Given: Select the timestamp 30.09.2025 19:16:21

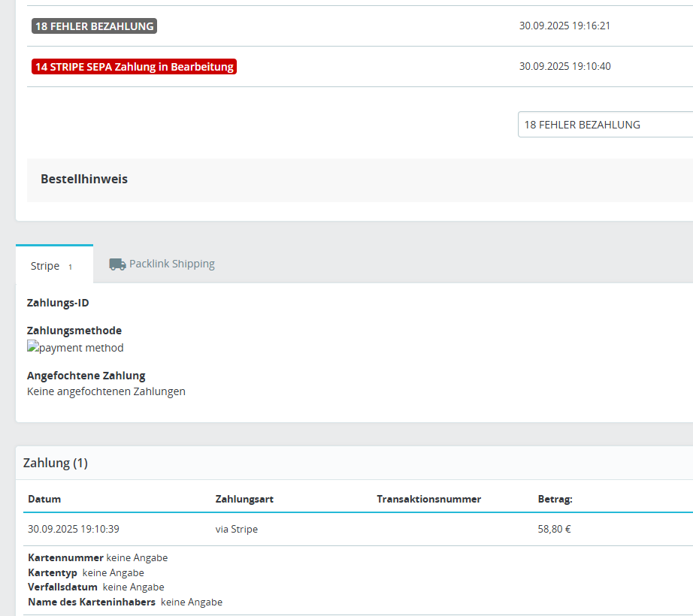Looking at the screenshot, I should 564,26.
